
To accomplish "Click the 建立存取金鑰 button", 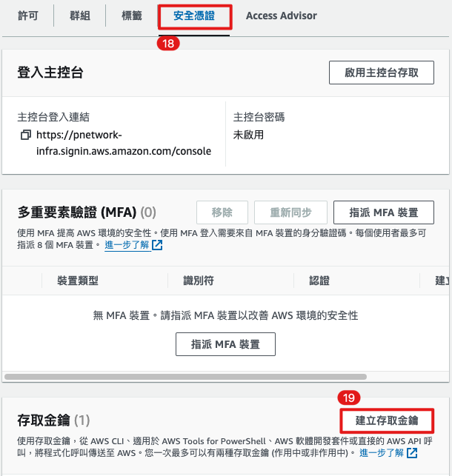I will (x=387, y=420).
